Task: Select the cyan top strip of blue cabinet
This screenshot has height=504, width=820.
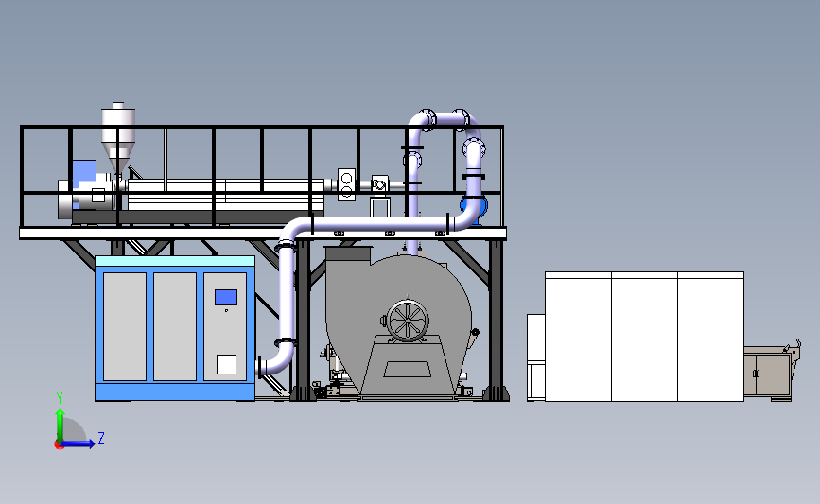Action: coord(175,261)
